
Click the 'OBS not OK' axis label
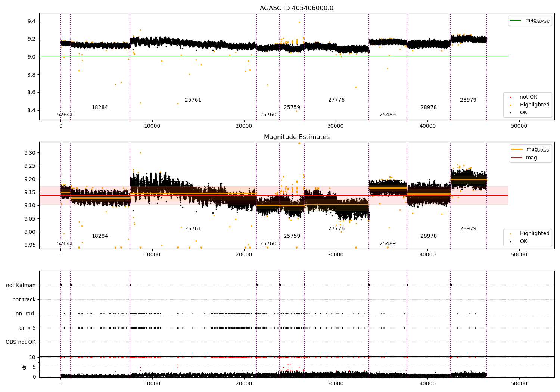click(x=21, y=342)
